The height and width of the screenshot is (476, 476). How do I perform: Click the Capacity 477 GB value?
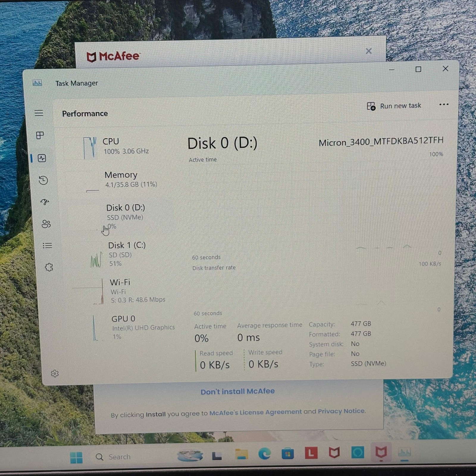(x=361, y=324)
